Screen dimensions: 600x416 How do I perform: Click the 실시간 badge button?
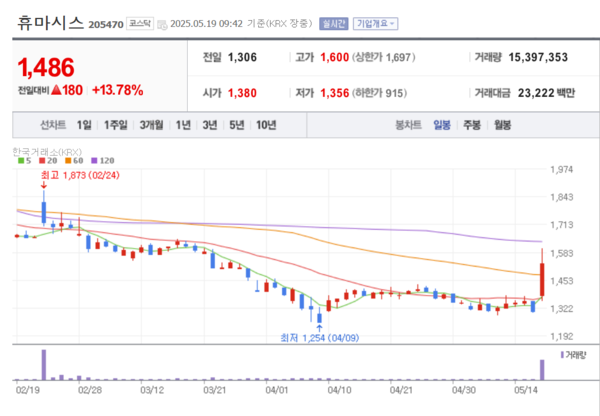tap(334, 24)
